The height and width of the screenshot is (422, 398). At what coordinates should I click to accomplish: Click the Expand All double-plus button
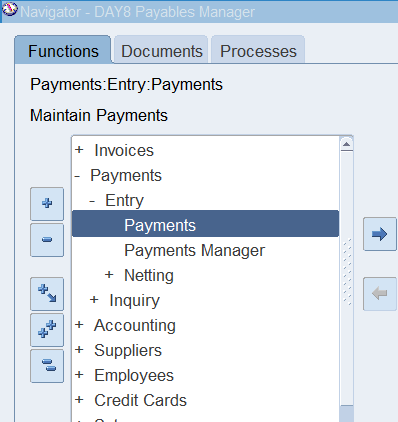[47, 330]
